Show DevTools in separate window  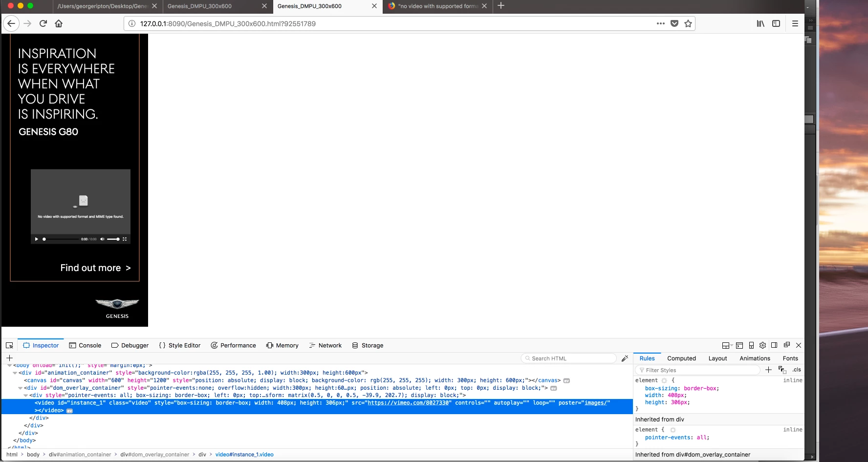coord(787,345)
